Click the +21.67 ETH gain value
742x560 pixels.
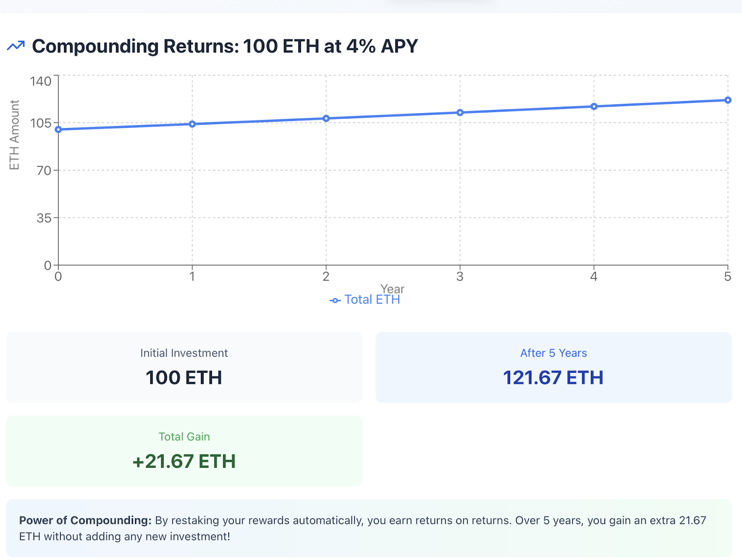click(184, 462)
